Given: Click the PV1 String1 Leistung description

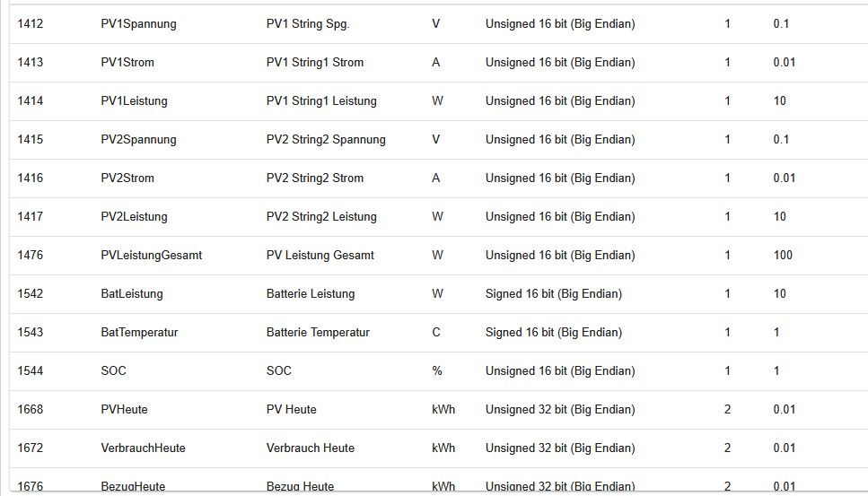Looking at the screenshot, I should click(x=321, y=101).
